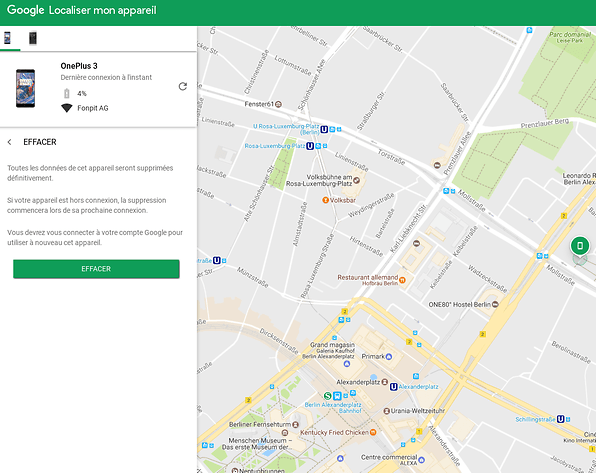Select the Fenster61 cafe marker
Screen dimensions: 596x473
click(x=278, y=104)
